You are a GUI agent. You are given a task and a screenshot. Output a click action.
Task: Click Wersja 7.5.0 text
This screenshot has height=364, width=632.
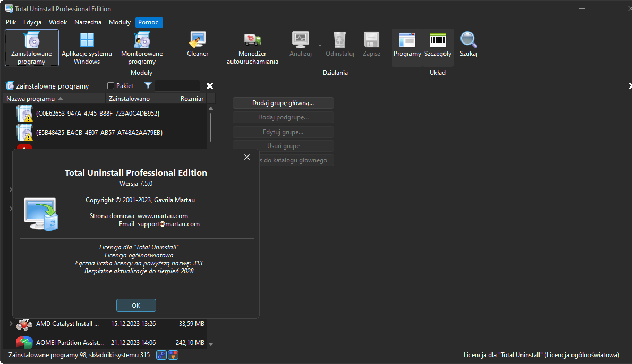[x=136, y=184]
